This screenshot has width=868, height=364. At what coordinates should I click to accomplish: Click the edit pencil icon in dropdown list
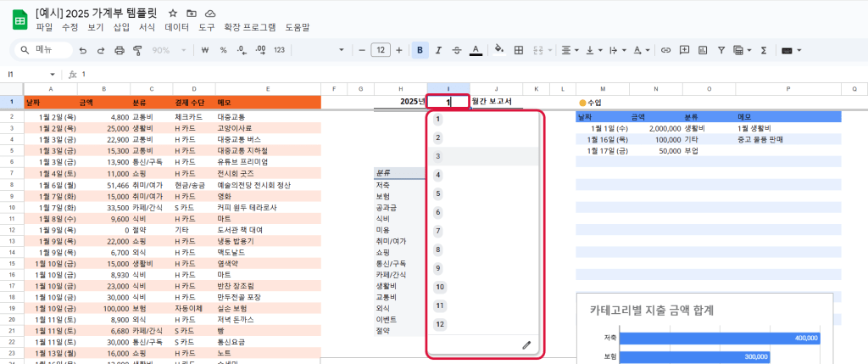[x=526, y=344]
